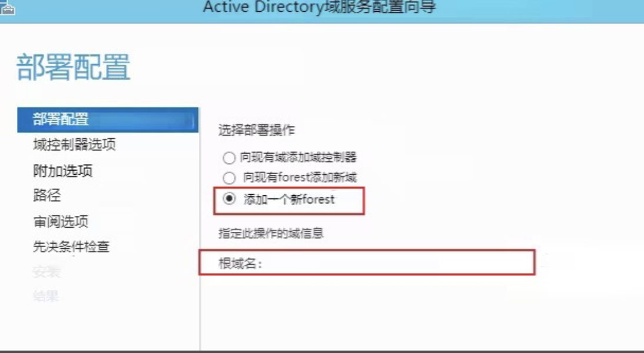Viewport: 644px width, 353px height.
Task: Click the 根域名: label
Action: [x=240, y=264]
